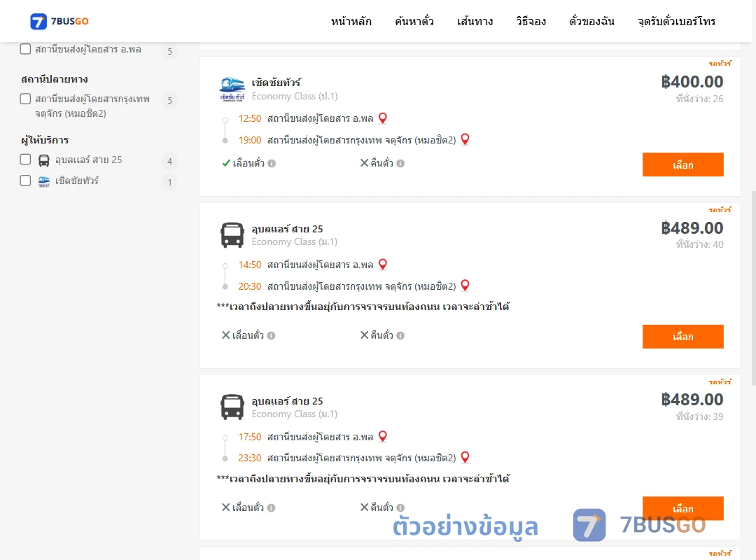Toggle the เชิดชัยทัวร์ operator filter checkbox

coord(26,181)
